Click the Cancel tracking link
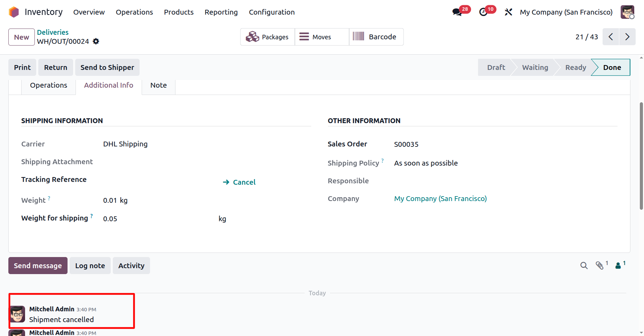The height and width of the screenshot is (336, 644). click(239, 182)
